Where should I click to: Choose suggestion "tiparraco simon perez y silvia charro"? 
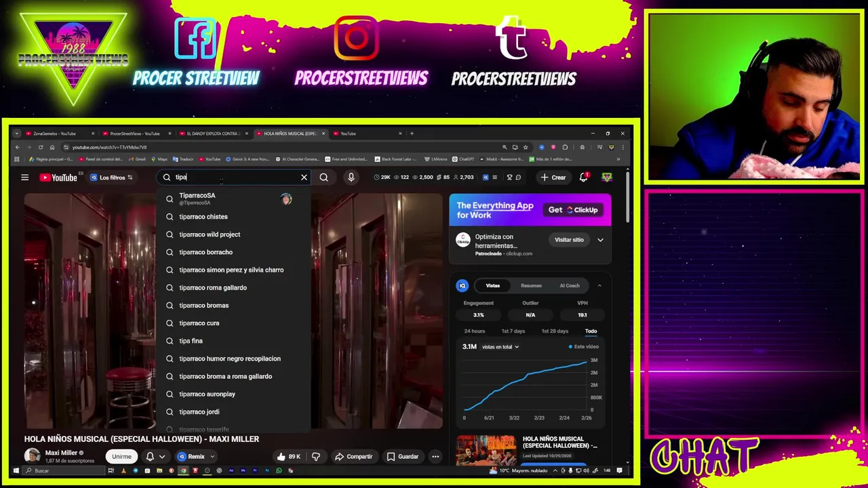[x=234, y=270]
